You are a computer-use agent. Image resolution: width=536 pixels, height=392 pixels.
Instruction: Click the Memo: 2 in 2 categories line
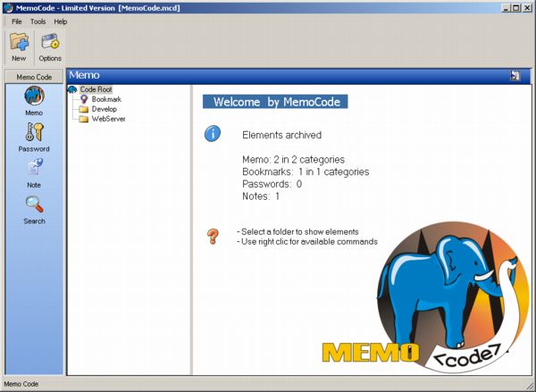(x=293, y=160)
